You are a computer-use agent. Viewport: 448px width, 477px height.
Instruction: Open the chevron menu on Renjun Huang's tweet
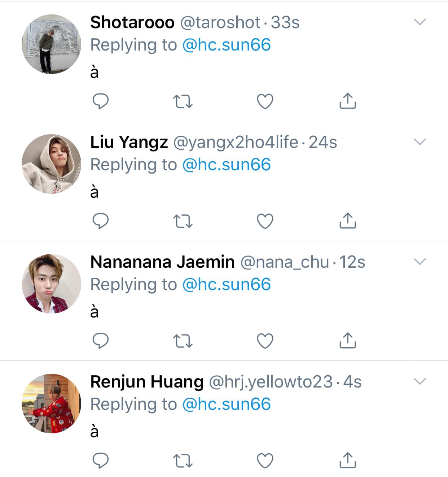(420, 381)
